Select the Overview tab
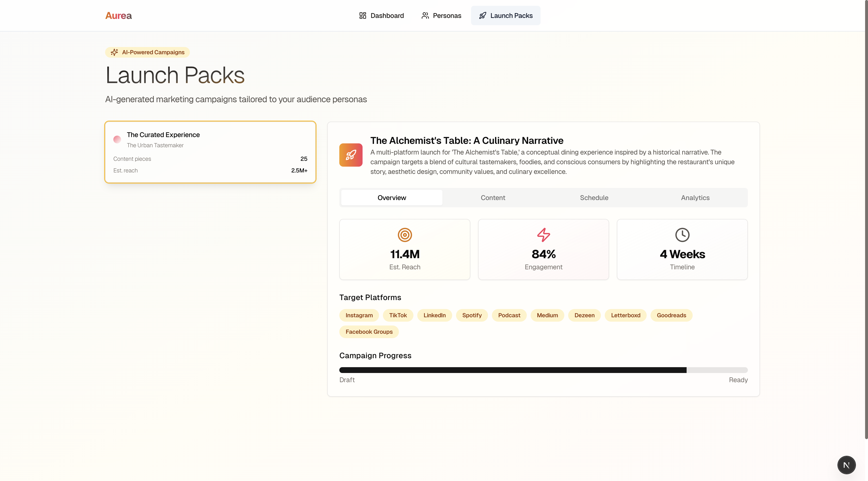868x481 pixels. 392,198
